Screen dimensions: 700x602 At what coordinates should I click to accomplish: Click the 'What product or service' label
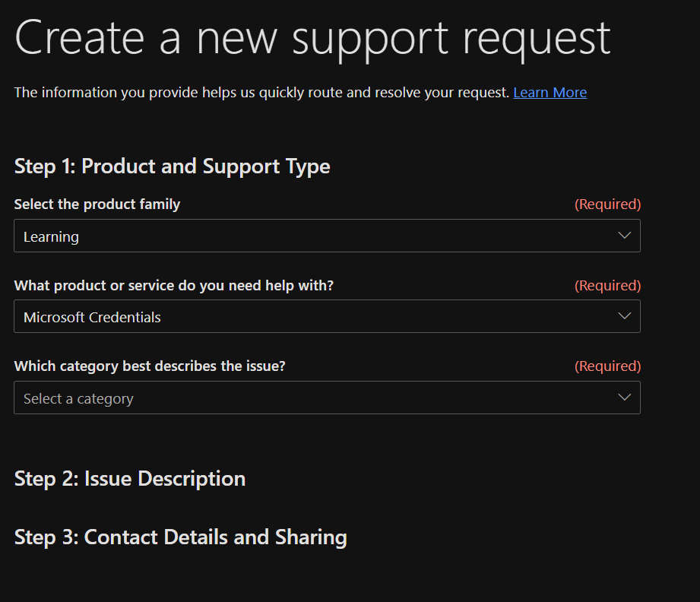point(173,286)
